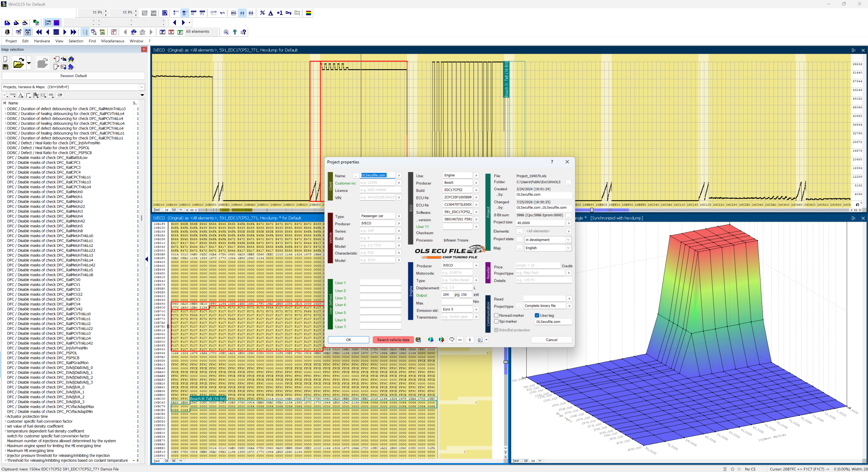Toggle the tree list view toolbar button
The height and width of the screenshot is (472, 868).
pyautogui.click(x=85, y=32)
